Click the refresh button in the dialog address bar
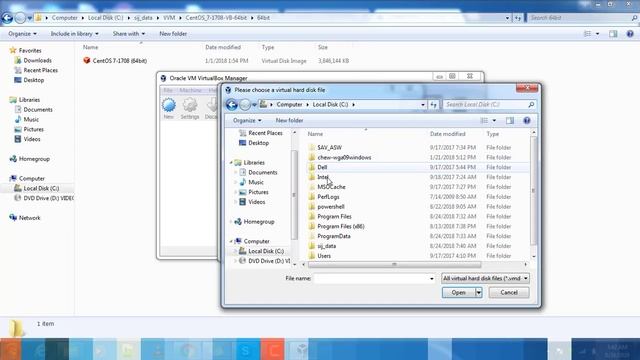Screen dimensions: 640x360 [x=433, y=105]
